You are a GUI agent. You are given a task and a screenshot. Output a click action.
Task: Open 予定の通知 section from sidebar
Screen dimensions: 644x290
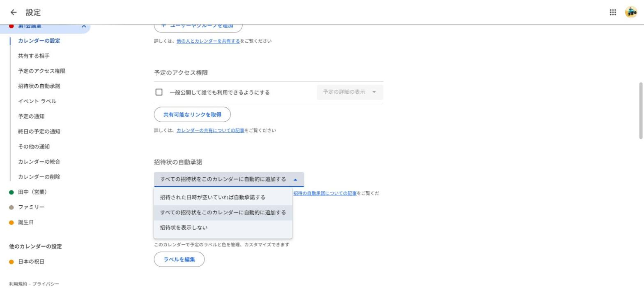coord(31,116)
